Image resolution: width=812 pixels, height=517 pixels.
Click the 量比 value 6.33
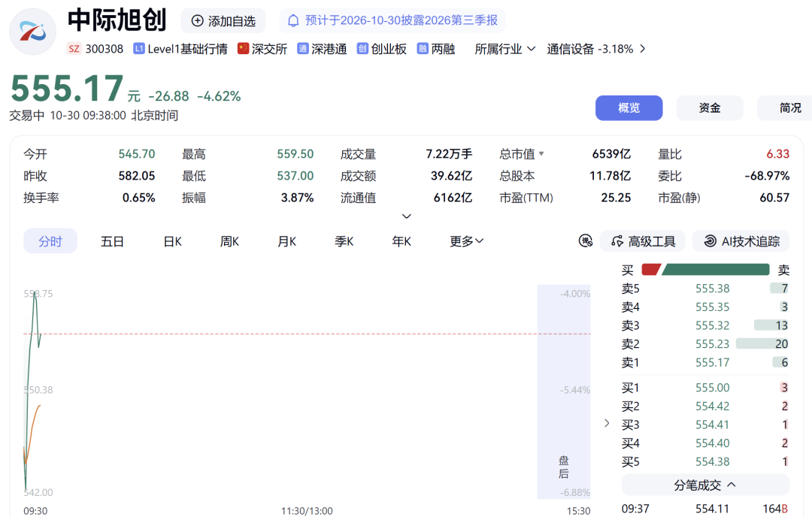pos(778,154)
